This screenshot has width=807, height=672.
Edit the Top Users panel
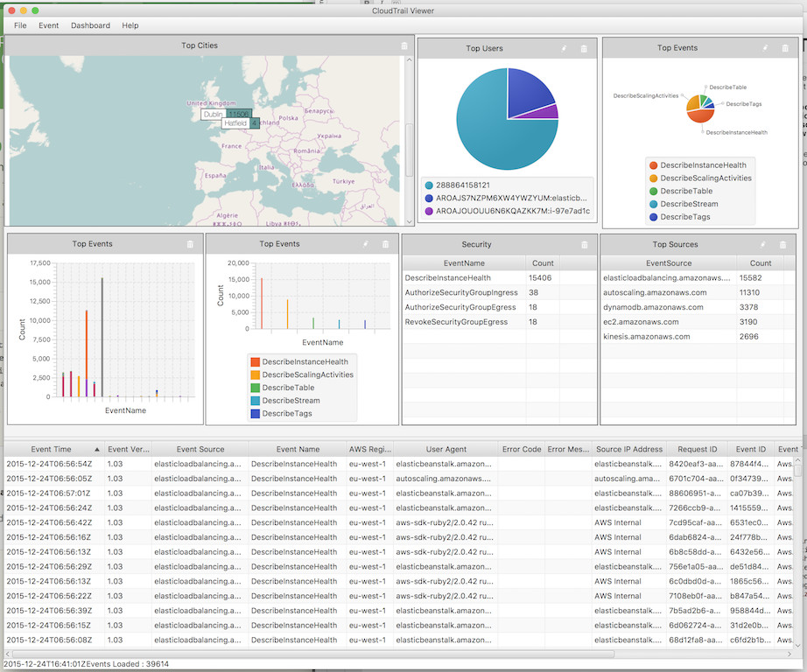click(564, 48)
